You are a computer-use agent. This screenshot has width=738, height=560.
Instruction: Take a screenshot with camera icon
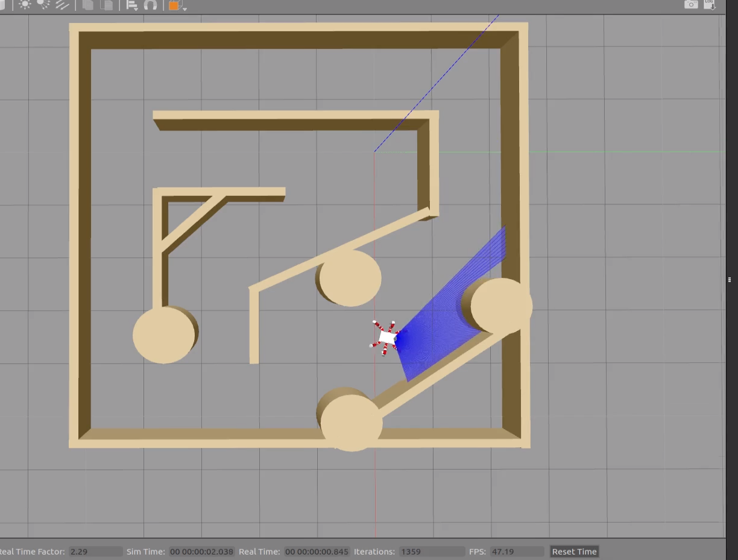[x=691, y=4]
